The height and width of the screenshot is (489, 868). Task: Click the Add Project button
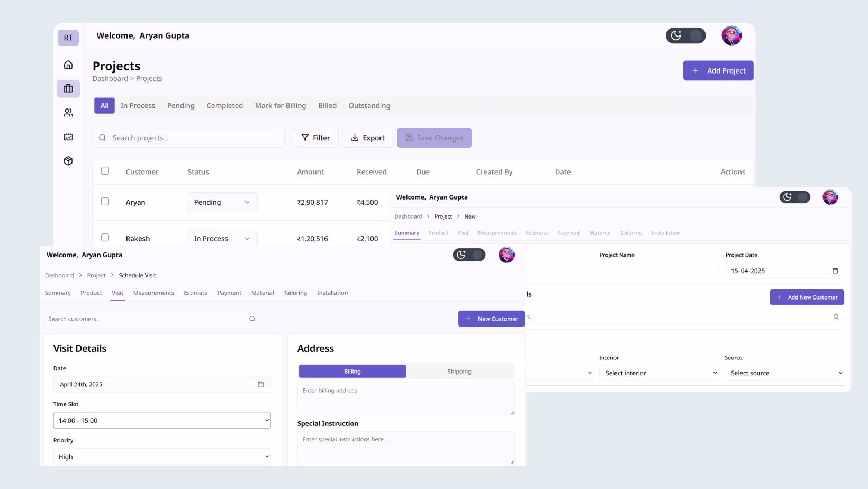(x=718, y=70)
